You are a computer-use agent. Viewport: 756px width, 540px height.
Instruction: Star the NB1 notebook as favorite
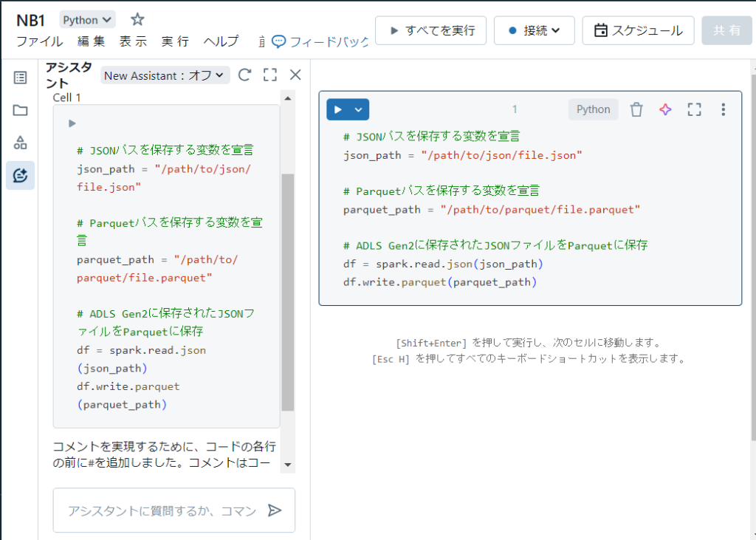(137, 20)
